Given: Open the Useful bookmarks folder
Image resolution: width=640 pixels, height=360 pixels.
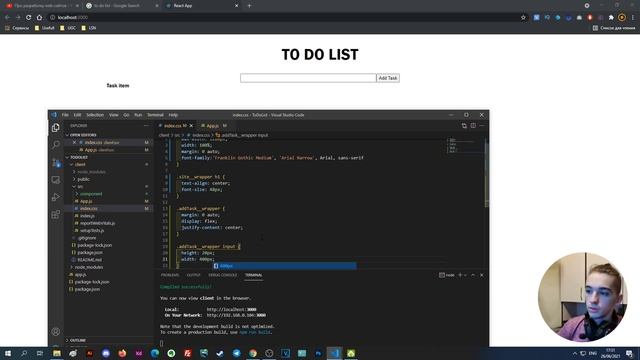Looking at the screenshot, I should pyautogui.click(x=44, y=28).
